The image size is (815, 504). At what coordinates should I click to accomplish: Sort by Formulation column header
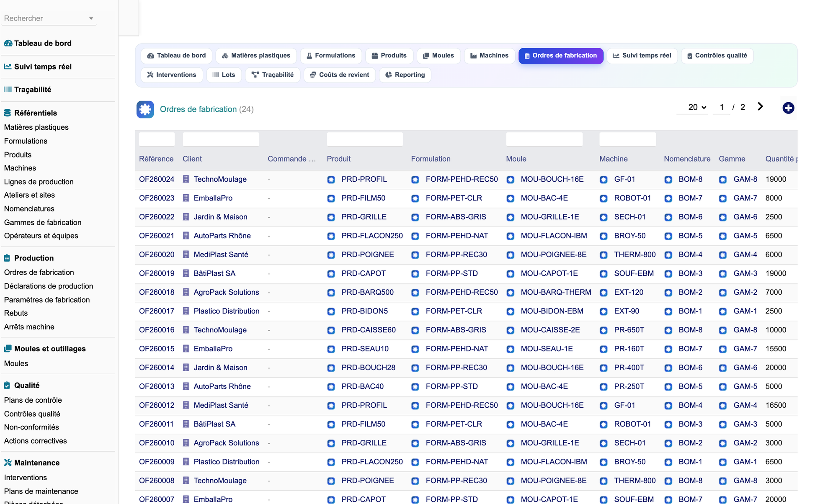coord(431,159)
